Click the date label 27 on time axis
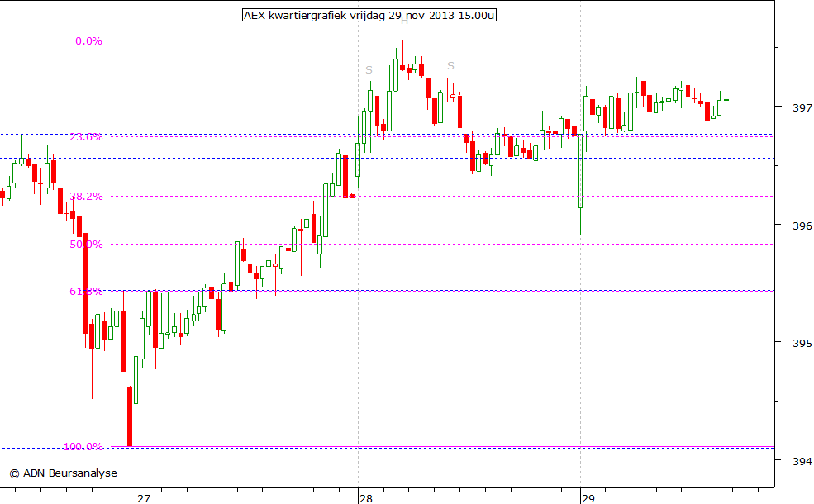 click(x=144, y=498)
